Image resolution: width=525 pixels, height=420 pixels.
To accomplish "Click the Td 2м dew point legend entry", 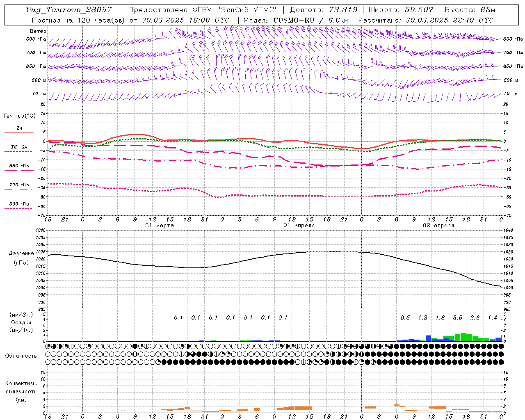I will pyautogui.click(x=19, y=147).
